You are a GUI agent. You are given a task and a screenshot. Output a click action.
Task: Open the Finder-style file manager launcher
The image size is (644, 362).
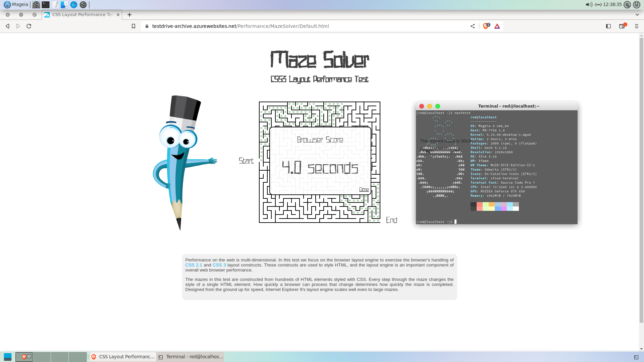click(x=64, y=5)
